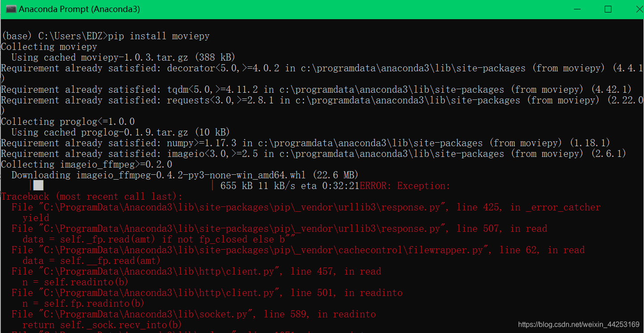This screenshot has width=644, height=333.
Task: Click the 'n = self.readinto(b)' line
Action: [76, 282]
